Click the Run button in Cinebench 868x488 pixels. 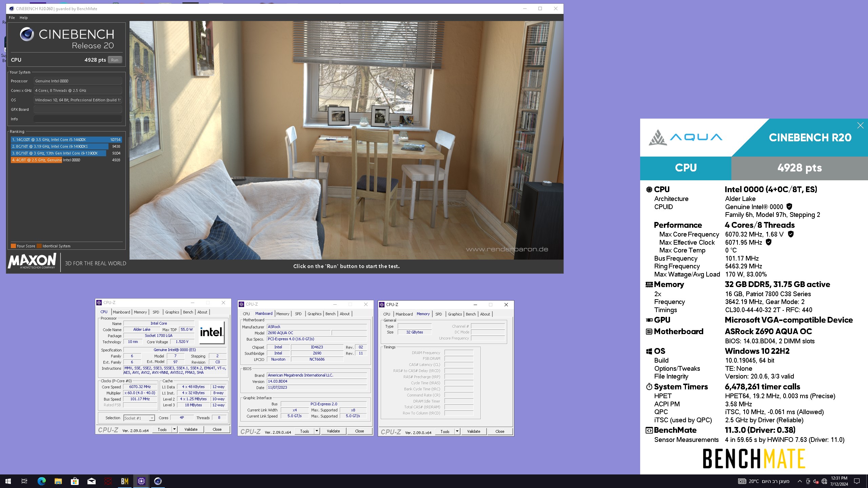[115, 60]
